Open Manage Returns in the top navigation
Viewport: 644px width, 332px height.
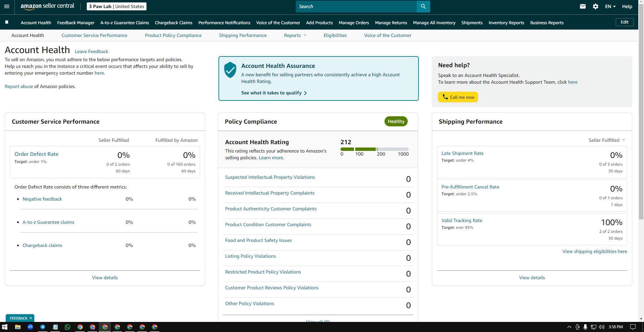391,23
